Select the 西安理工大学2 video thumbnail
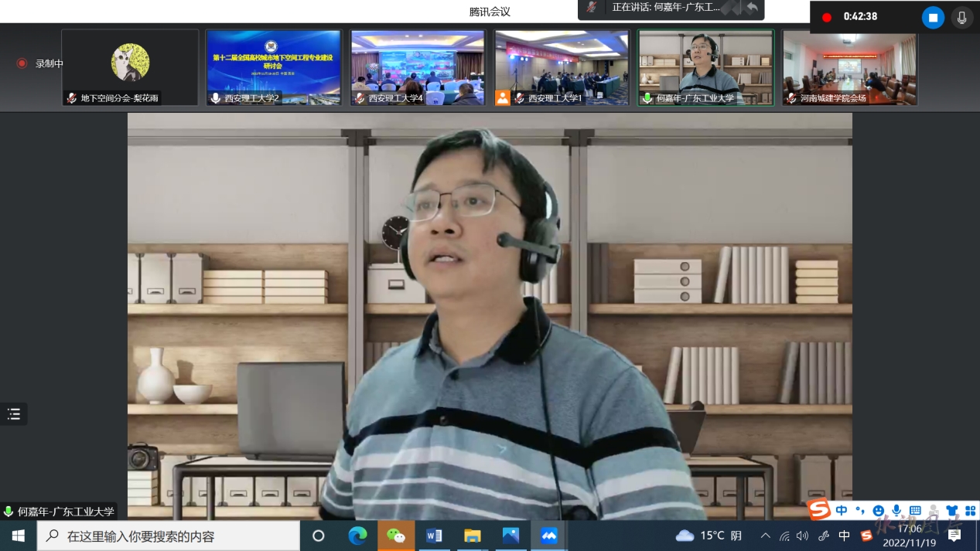 coord(274,67)
